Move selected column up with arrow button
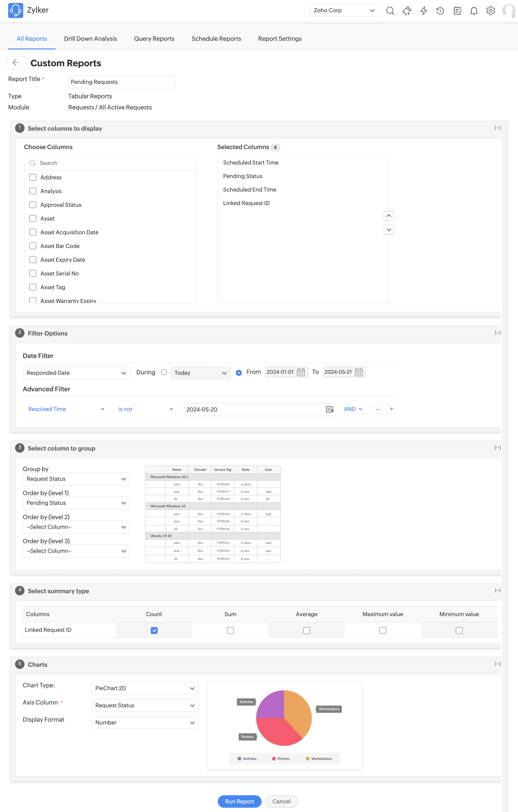Viewport: 518px width, 812px height. [389, 215]
